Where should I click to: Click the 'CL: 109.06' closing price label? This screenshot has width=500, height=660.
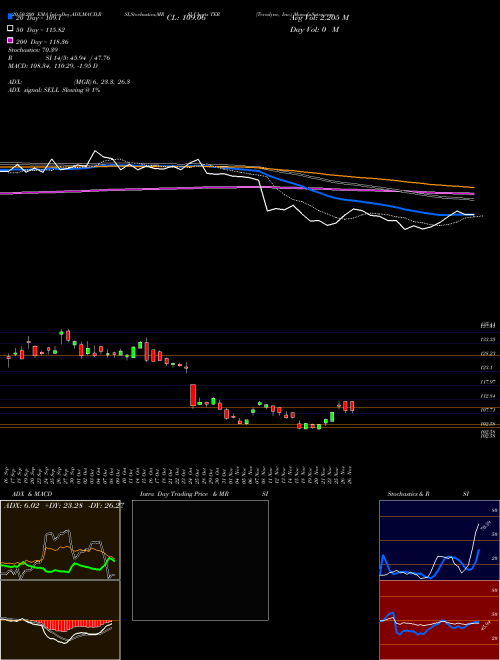(186, 18)
